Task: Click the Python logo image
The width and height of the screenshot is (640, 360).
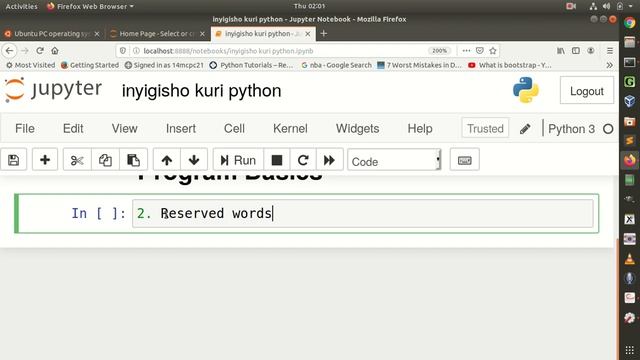Action: (526, 90)
